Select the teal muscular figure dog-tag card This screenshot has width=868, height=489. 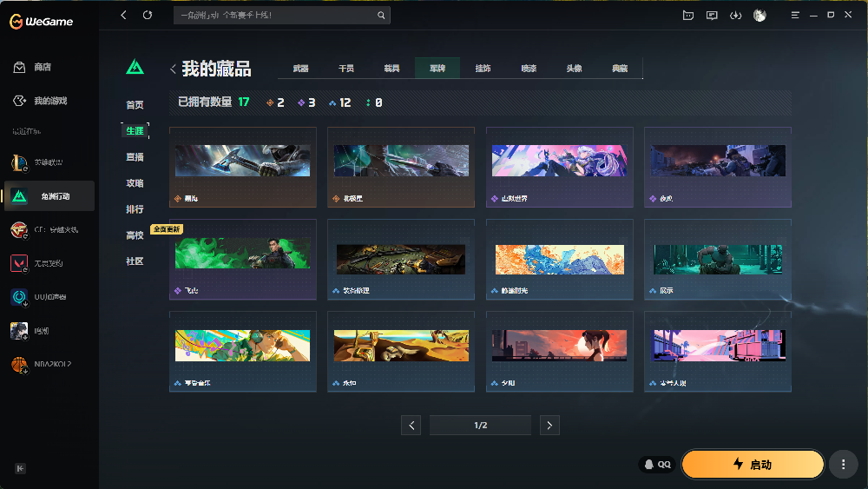(718, 259)
